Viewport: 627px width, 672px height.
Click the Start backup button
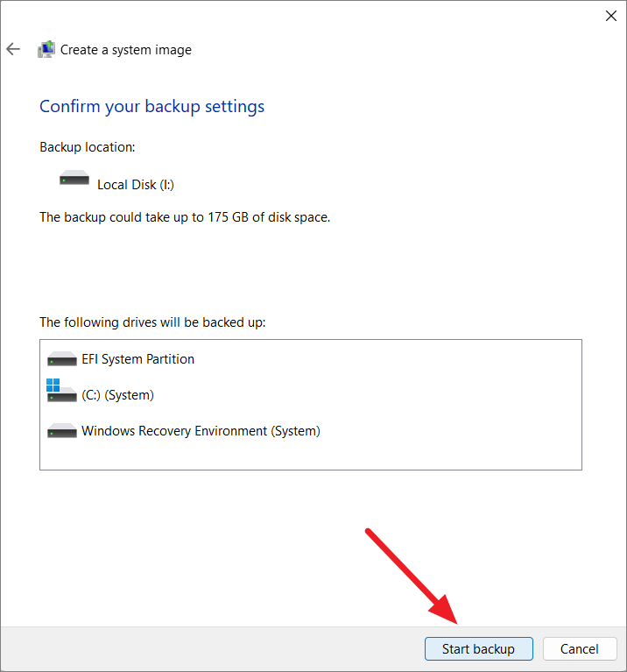coord(478,649)
